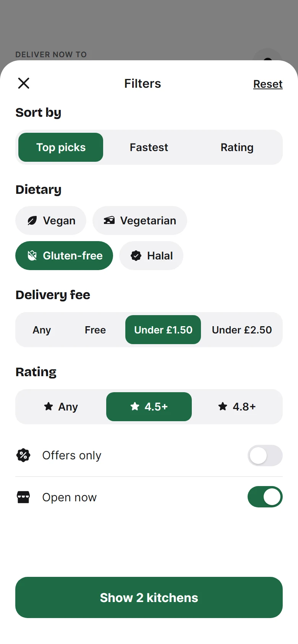Click the star icon in the Any rating option
The width and height of the screenshot is (298, 644).
[x=49, y=406]
